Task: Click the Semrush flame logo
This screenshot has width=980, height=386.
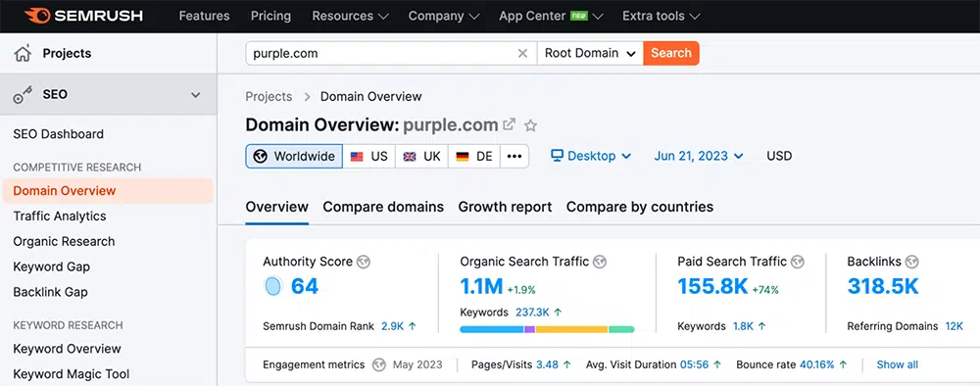Action: pyautogui.click(x=37, y=16)
